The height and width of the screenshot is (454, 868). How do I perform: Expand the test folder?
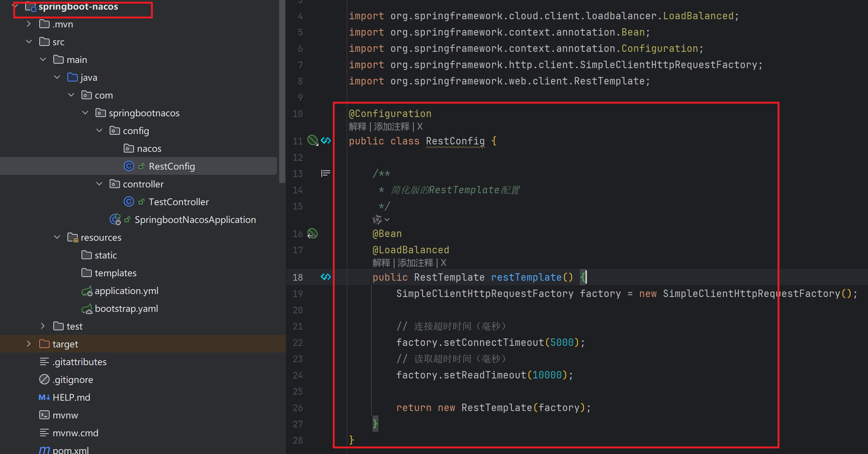43,326
